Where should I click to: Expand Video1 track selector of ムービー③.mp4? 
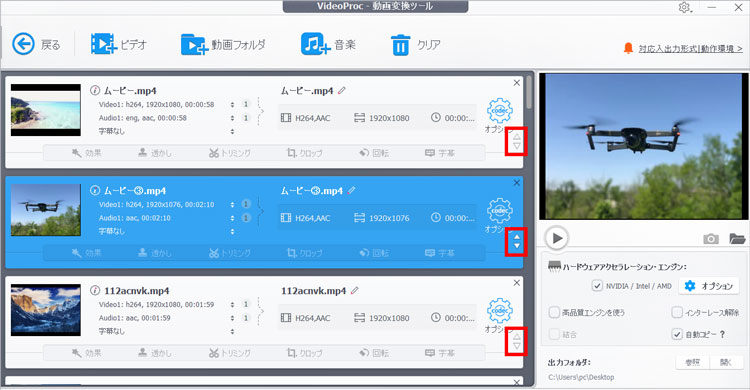232,204
